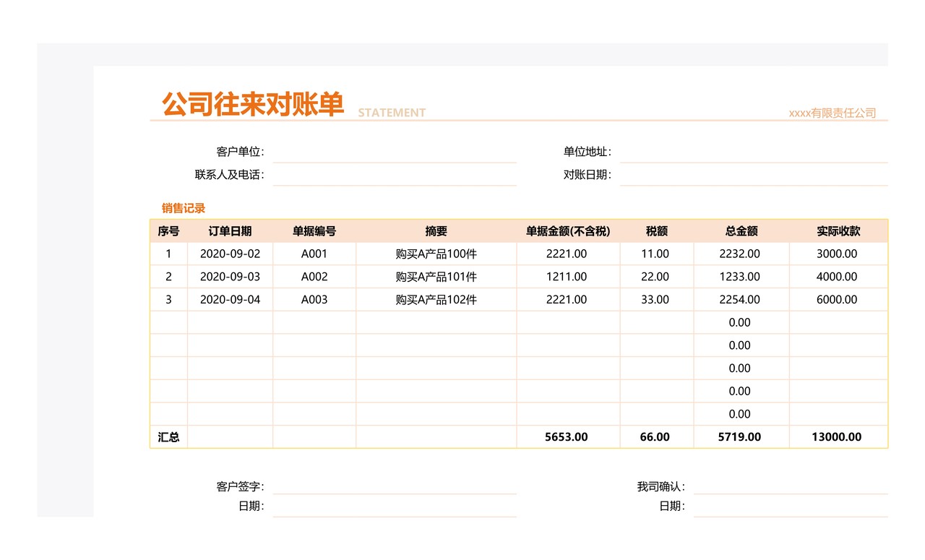Select the STATEMENT subtitle text
Image resolution: width=925 pixels, height=560 pixels.
coord(392,113)
